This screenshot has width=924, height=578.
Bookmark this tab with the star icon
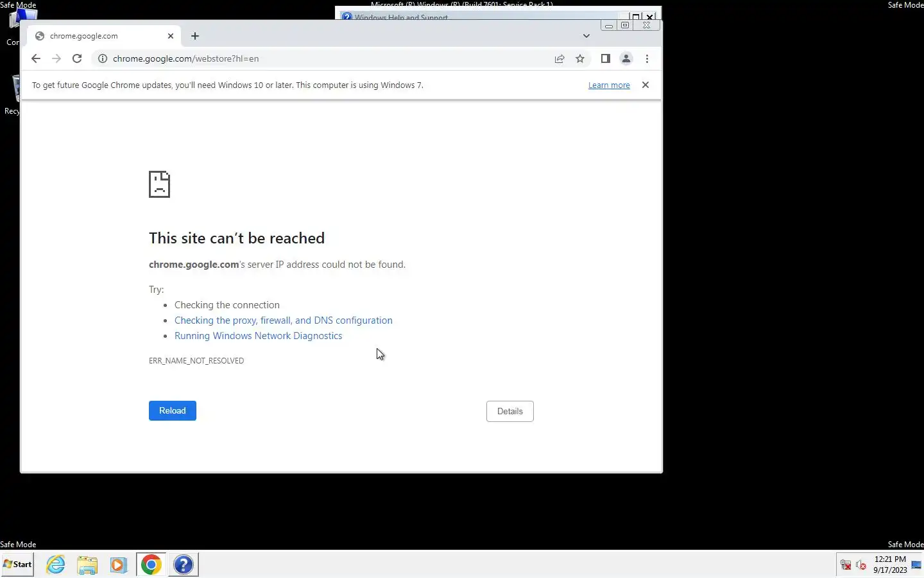point(580,58)
